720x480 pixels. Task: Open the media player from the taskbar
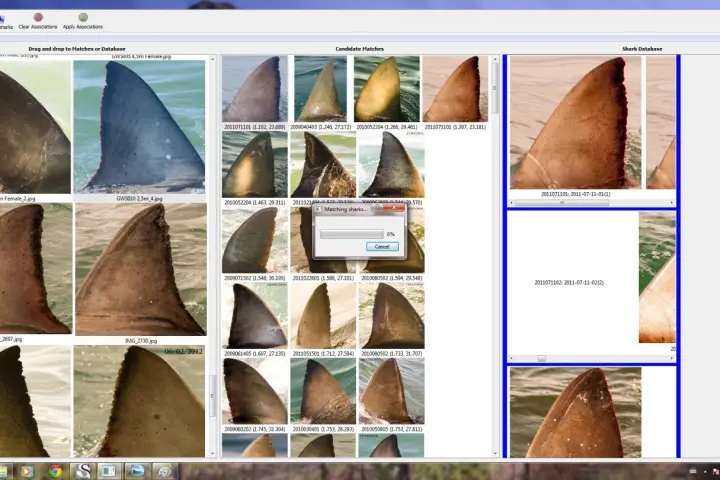click(x=27, y=471)
